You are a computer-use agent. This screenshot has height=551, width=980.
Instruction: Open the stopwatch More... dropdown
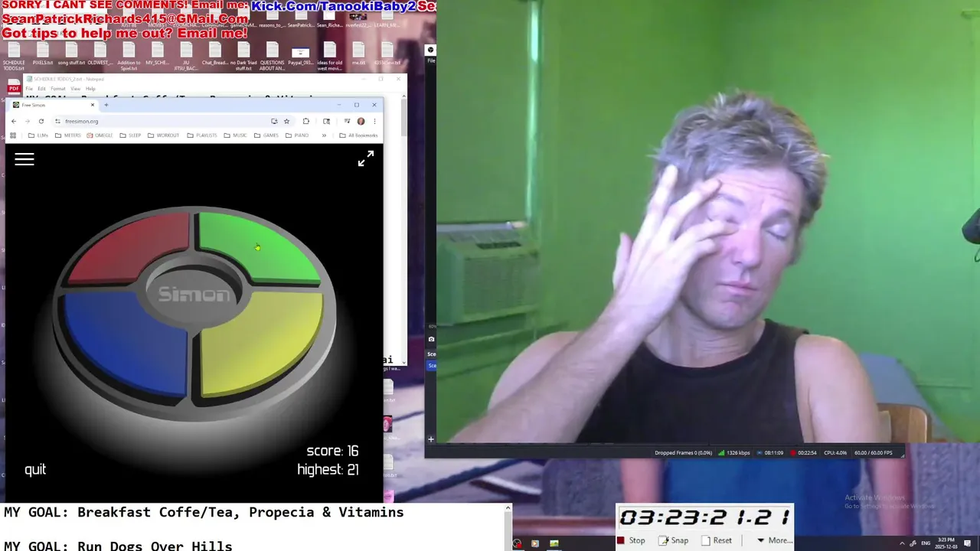point(774,540)
